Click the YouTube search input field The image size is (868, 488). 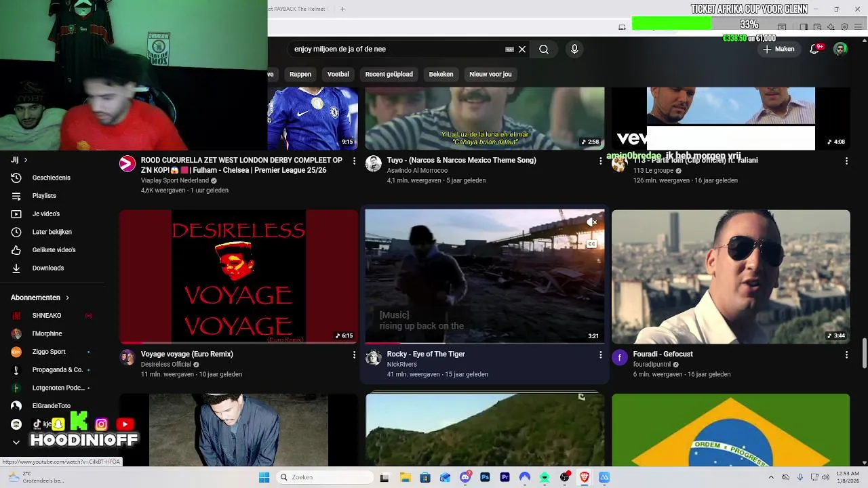pos(397,49)
